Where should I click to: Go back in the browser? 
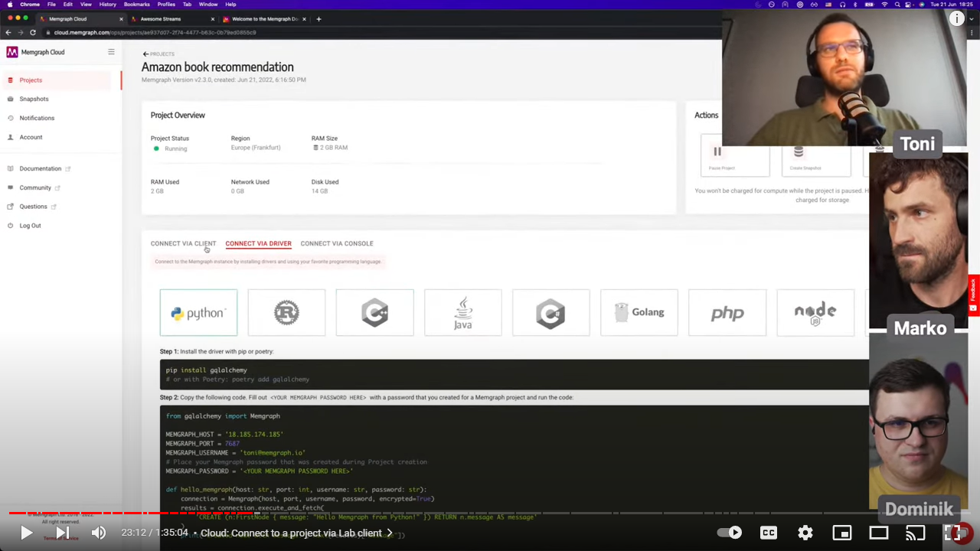tap(8, 32)
